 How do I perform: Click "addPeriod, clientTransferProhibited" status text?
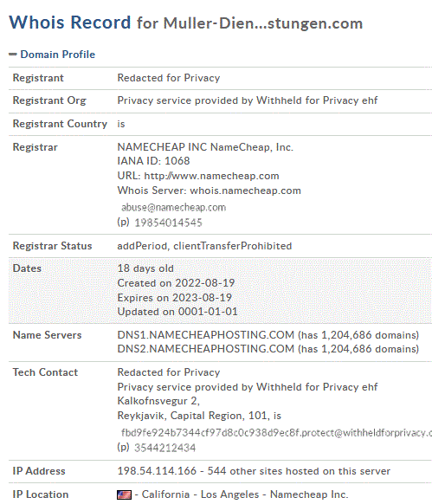coord(204,246)
